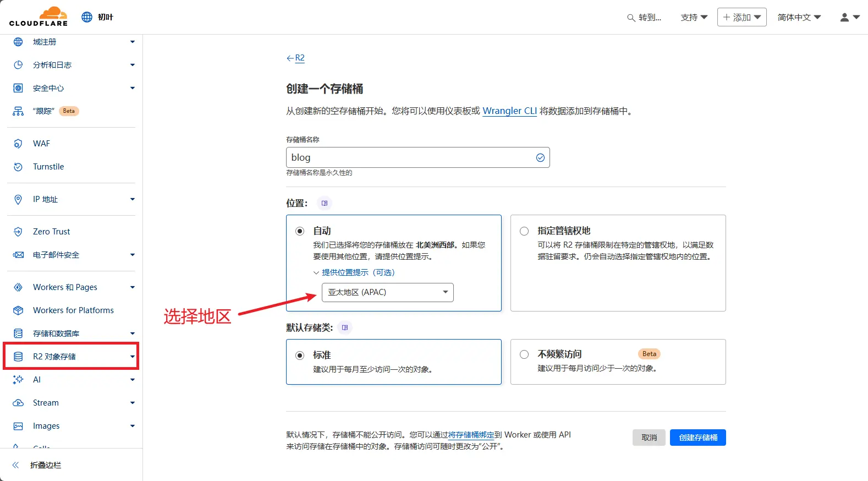The width and height of the screenshot is (868, 481).
Task: Open the 亚太地区 (APAC) location dropdown
Action: pyautogui.click(x=388, y=292)
